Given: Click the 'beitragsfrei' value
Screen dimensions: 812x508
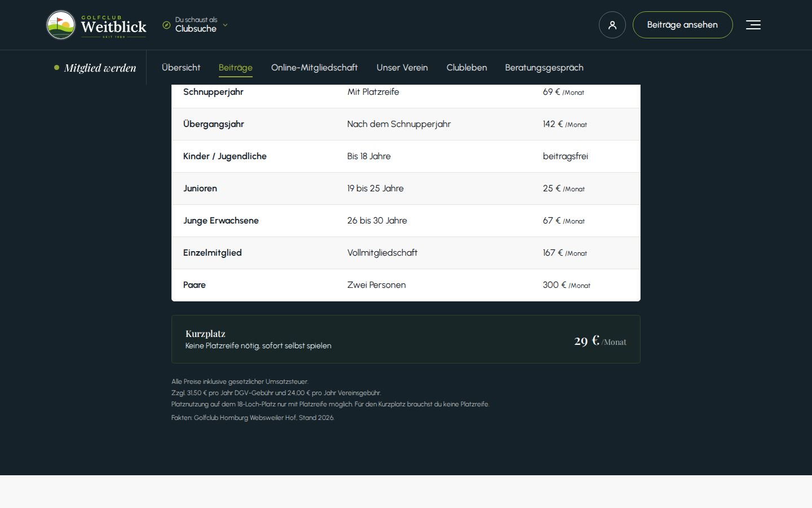Looking at the screenshot, I should pyautogui.click(x=566, y=156).
